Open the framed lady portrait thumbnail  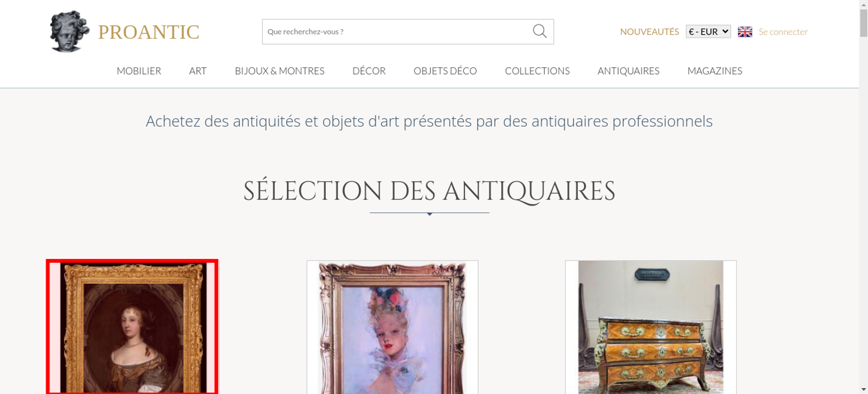pyautogui.click(x=132, y=327)
